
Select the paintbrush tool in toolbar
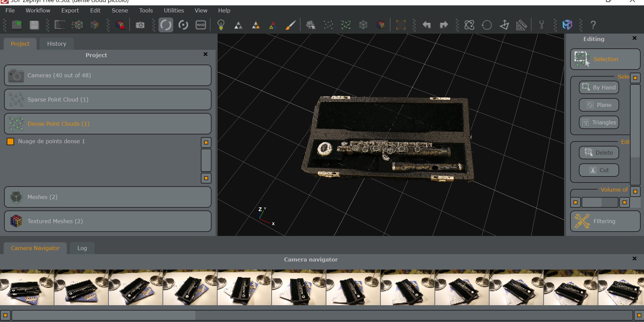coord(290,25)
